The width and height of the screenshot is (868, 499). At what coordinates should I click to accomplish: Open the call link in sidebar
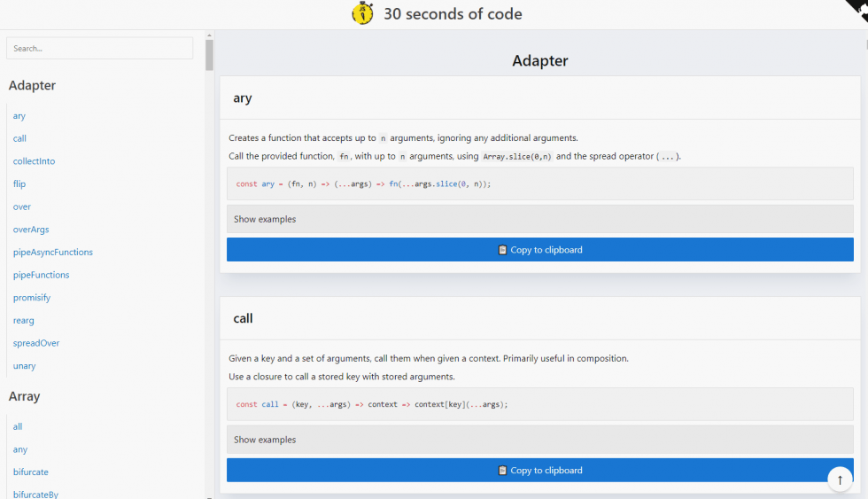pyautogui.click(x=19, y=138)
